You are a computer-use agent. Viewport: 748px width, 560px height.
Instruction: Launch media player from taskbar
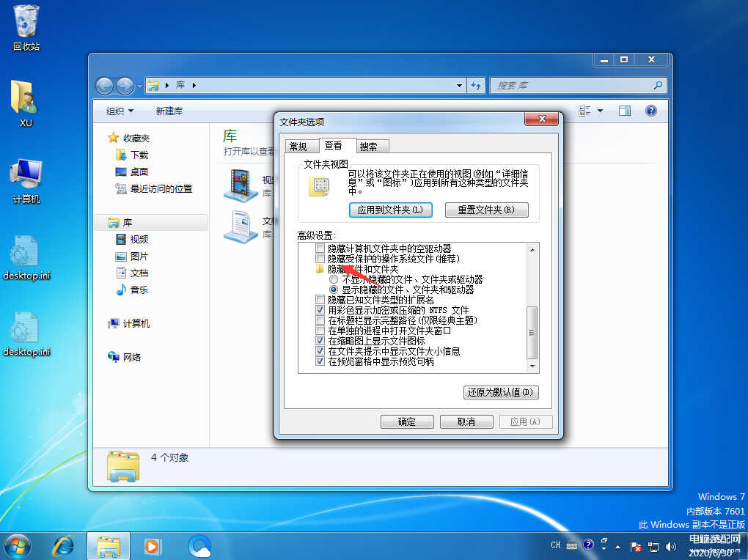pyautogui.click(x=153, y=546)
